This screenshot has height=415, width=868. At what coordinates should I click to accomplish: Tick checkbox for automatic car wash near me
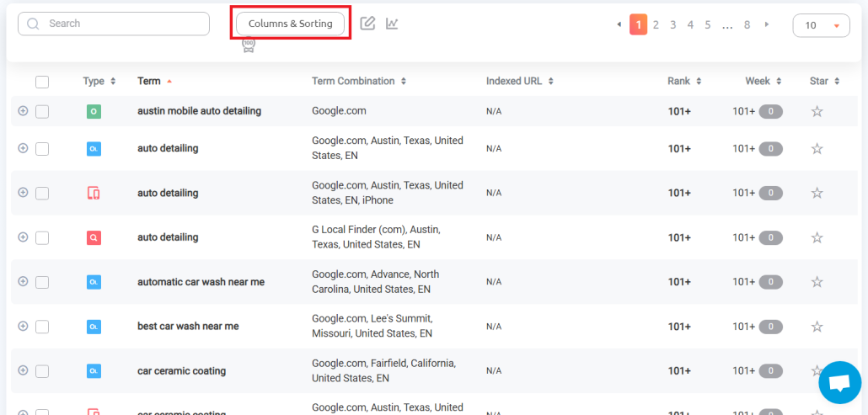coord(42,282)
